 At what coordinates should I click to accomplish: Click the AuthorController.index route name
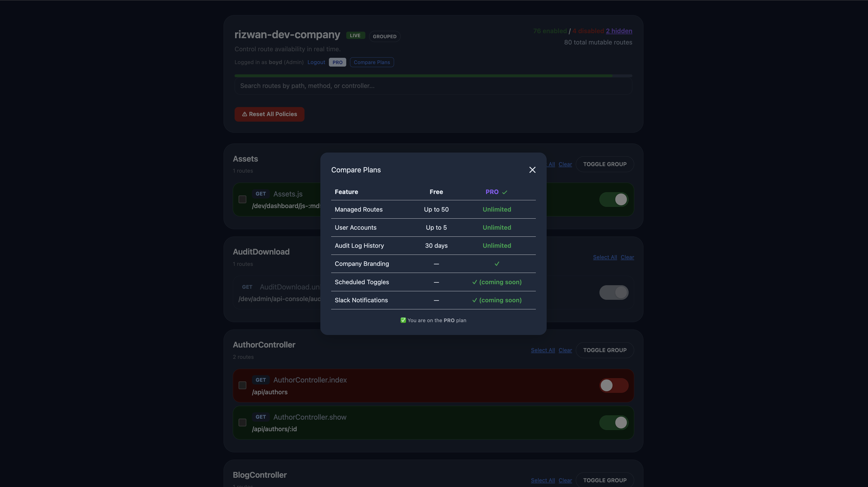point(310,380)
